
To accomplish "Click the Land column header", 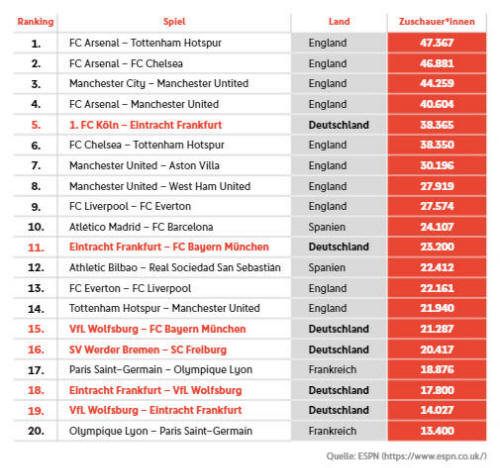I will tap(339, 22).
